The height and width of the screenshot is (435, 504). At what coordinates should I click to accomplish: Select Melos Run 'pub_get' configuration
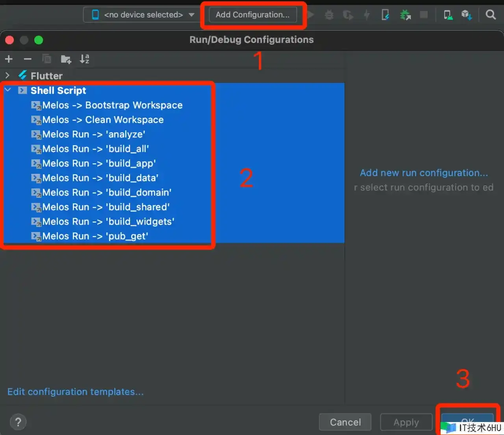click(x=95, y=236)
